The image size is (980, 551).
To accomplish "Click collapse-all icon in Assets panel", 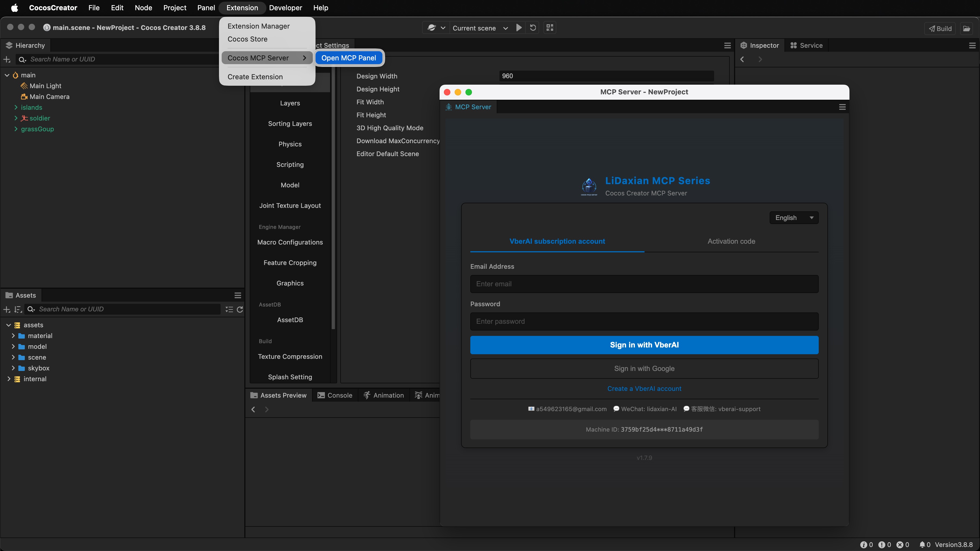I will 229,309.
